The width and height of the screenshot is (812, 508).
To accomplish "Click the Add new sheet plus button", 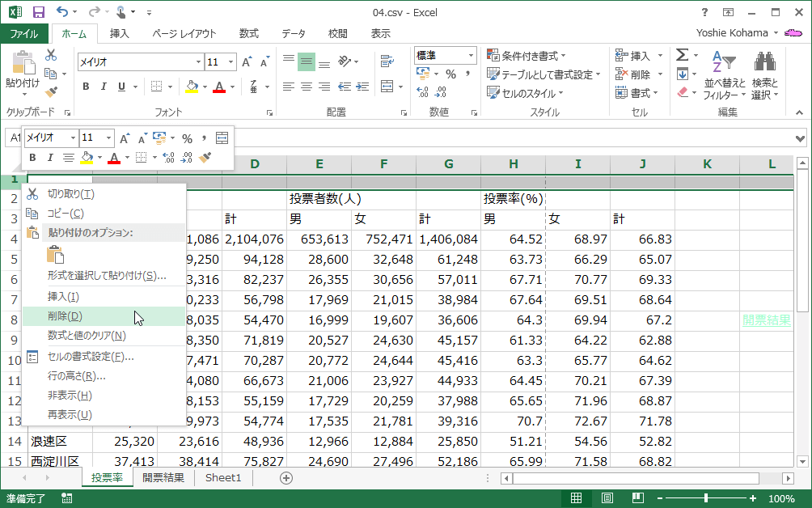I will [285, 478].
